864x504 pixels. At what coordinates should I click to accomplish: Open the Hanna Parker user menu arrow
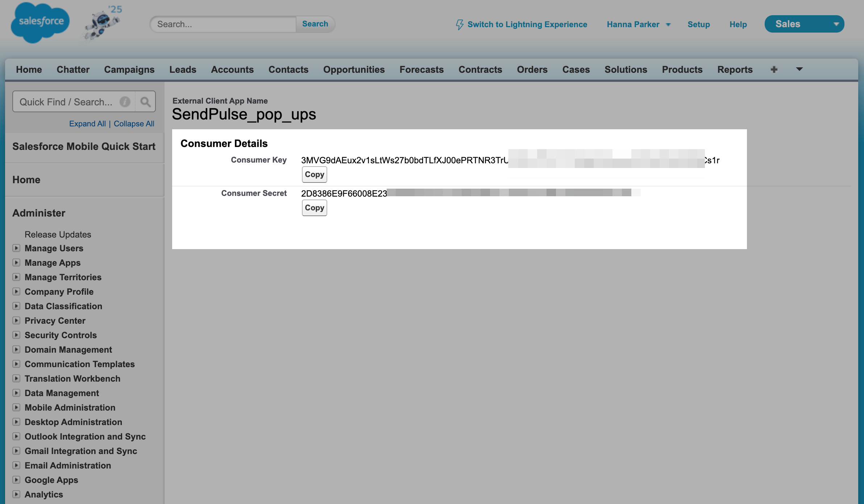pos(668,25)
